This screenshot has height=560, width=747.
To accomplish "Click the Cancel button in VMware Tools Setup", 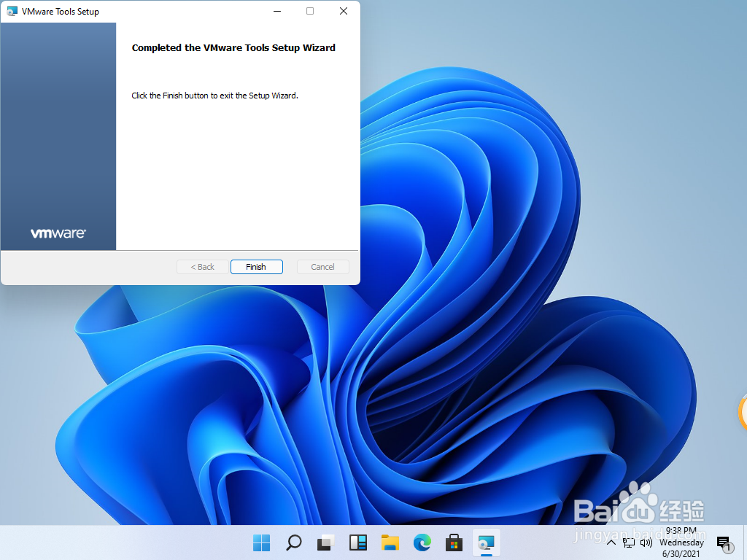I will 322,267.
